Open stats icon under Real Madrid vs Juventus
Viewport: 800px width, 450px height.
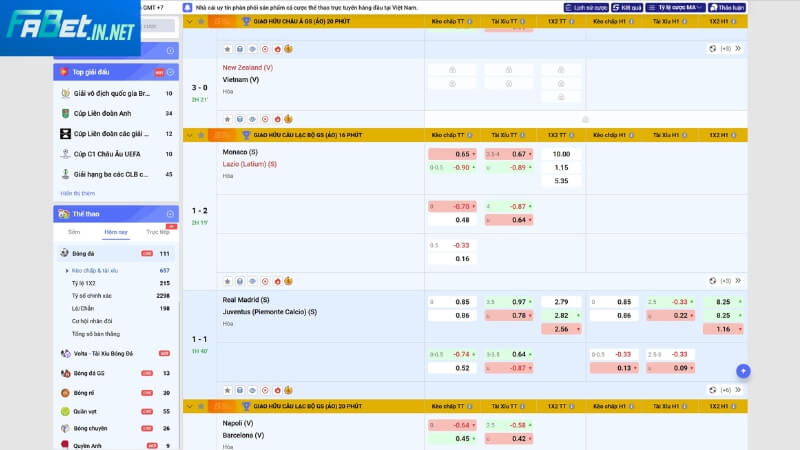240,390
